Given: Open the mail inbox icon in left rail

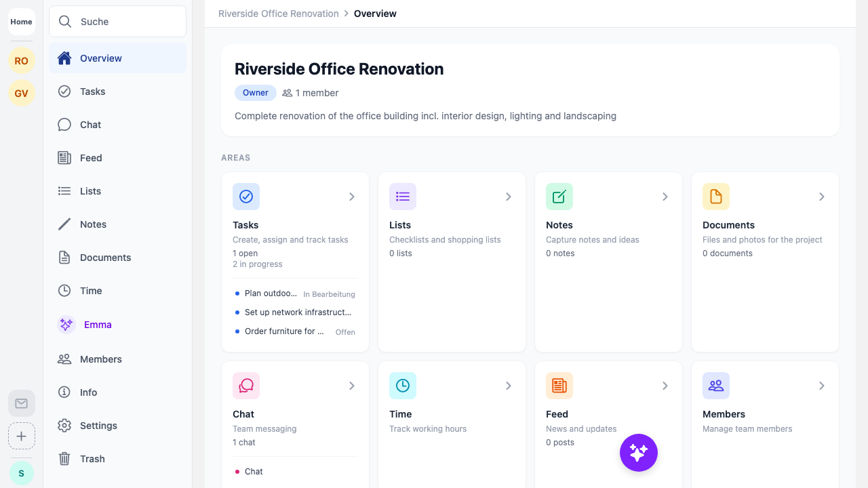Looking at the screenshot, I should [x=21, y=403].
